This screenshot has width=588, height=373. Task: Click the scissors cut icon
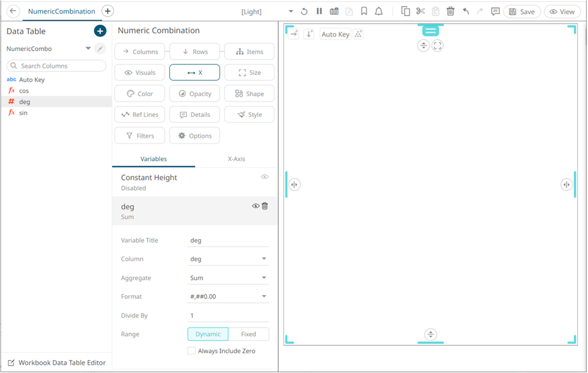tap(420, 11)
